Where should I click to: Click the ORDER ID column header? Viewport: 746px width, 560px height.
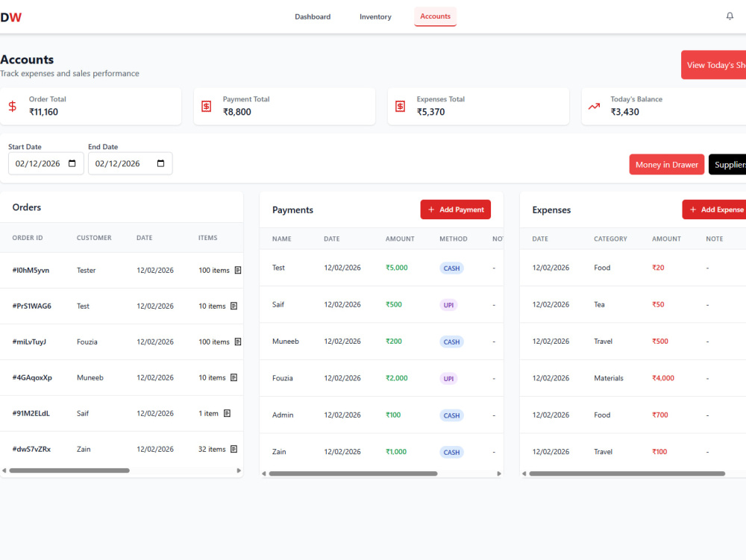pyautogui.click(x=28, y=238)
